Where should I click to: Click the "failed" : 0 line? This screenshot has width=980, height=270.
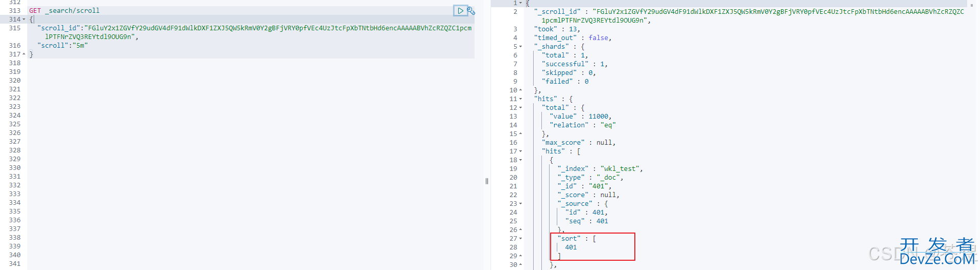[565, 82]
